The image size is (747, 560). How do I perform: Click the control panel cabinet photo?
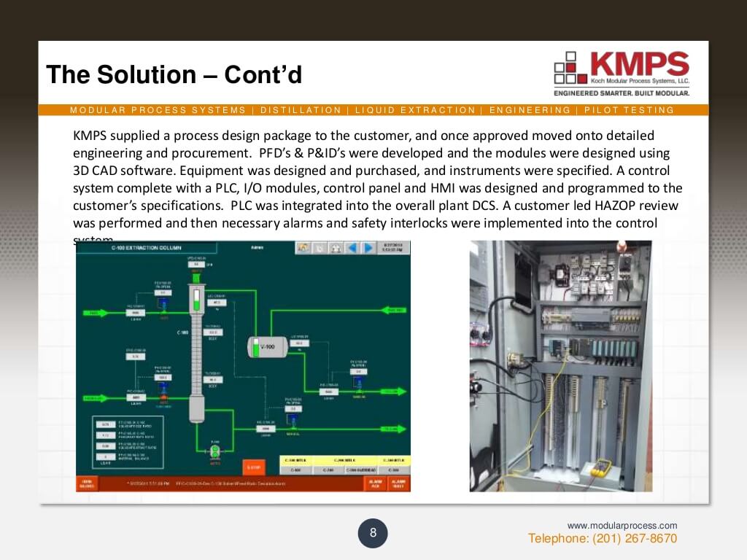[x=560, y=365]
